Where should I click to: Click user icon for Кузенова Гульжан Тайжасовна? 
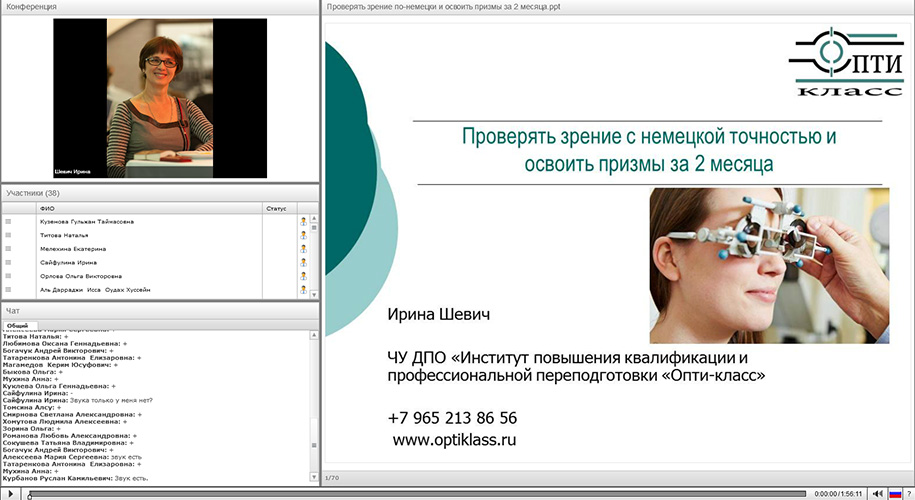[x=303, y=222]
